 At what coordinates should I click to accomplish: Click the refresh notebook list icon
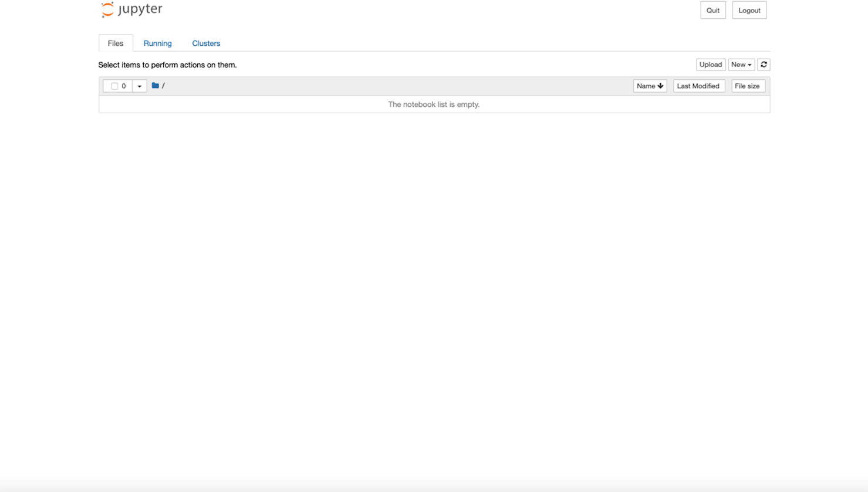pyautogui.click(x=764, y=65)
